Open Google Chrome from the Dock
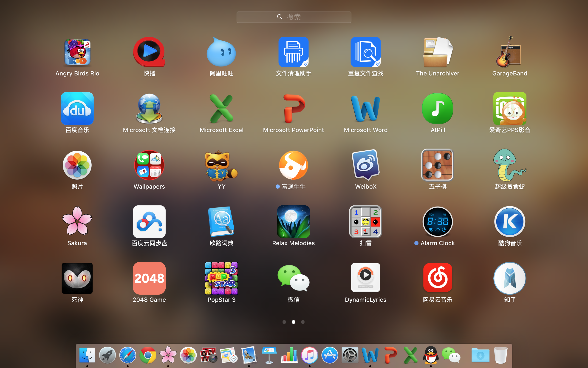 pyautogui.click(x=148, y=355)
